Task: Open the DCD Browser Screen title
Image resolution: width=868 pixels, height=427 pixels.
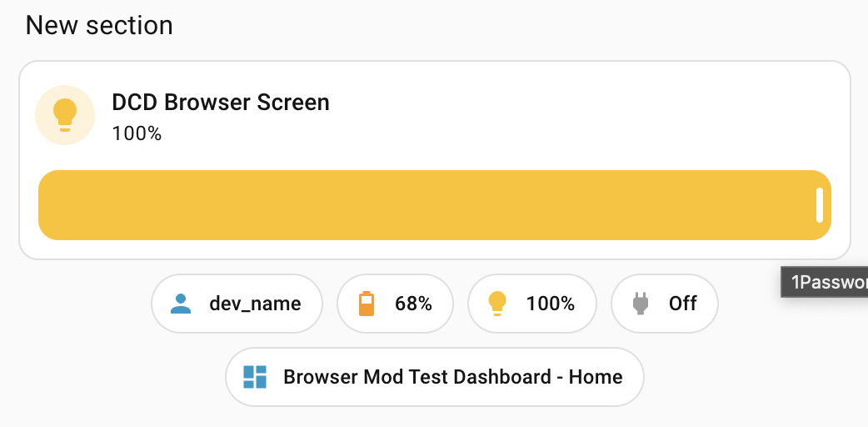Action: [221, 103]
